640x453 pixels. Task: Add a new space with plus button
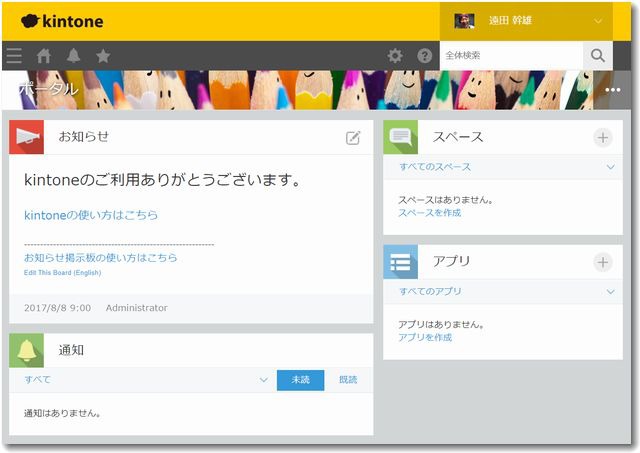pos(603,138)
